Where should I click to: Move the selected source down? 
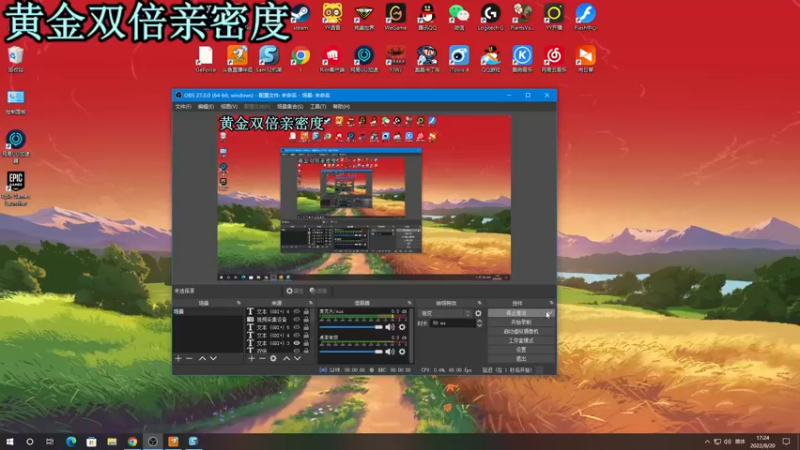297,359
